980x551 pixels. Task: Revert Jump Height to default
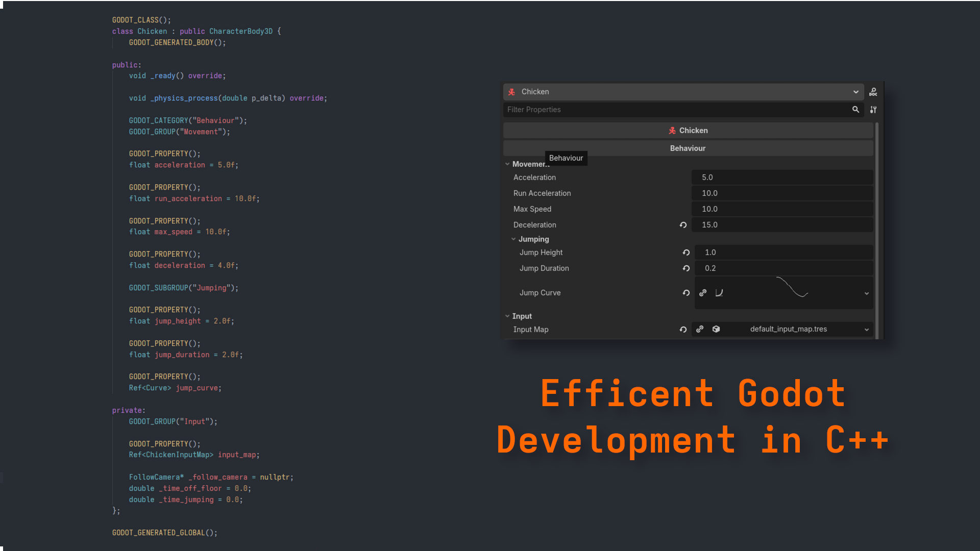click(686, 252)
